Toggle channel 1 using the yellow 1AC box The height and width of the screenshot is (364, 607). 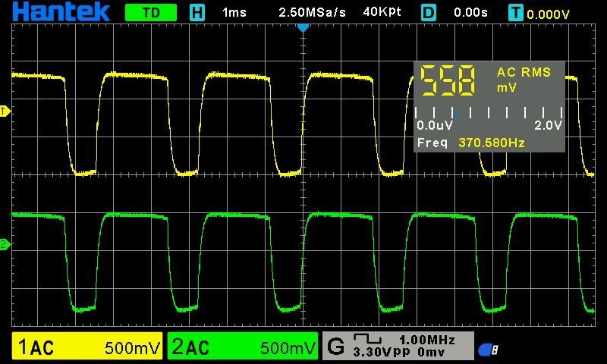point(88,347)
